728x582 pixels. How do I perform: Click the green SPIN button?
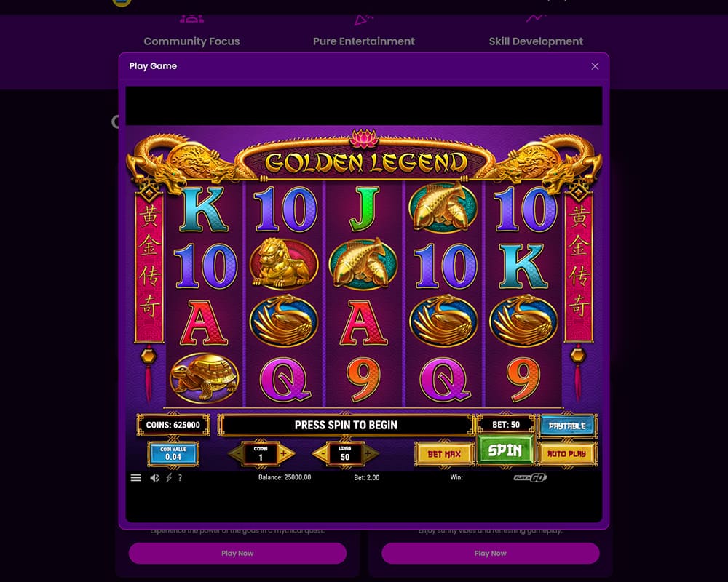click(505, 450)
